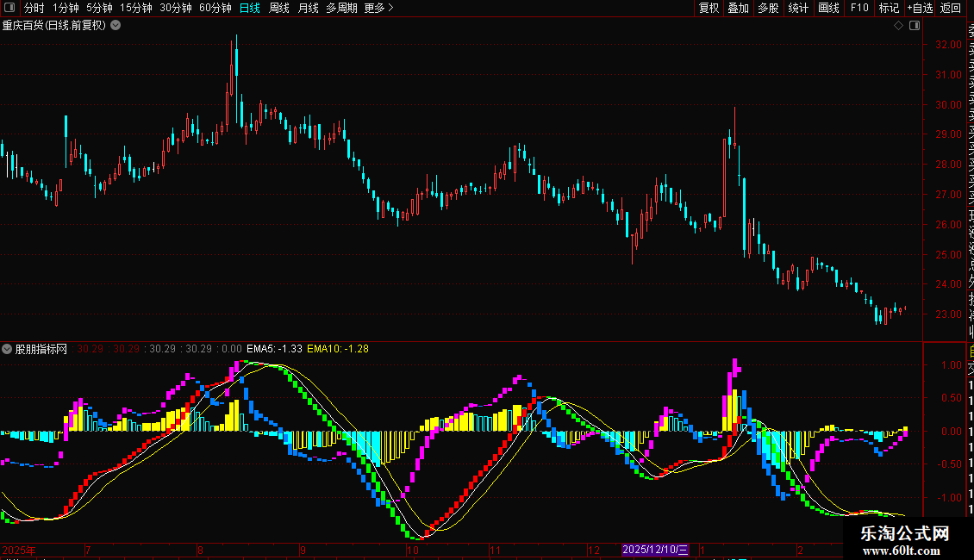This screenshot has height=560, width=974.
Task: Switch to 月线 monthly chart
Action: (x=308, y=8)
